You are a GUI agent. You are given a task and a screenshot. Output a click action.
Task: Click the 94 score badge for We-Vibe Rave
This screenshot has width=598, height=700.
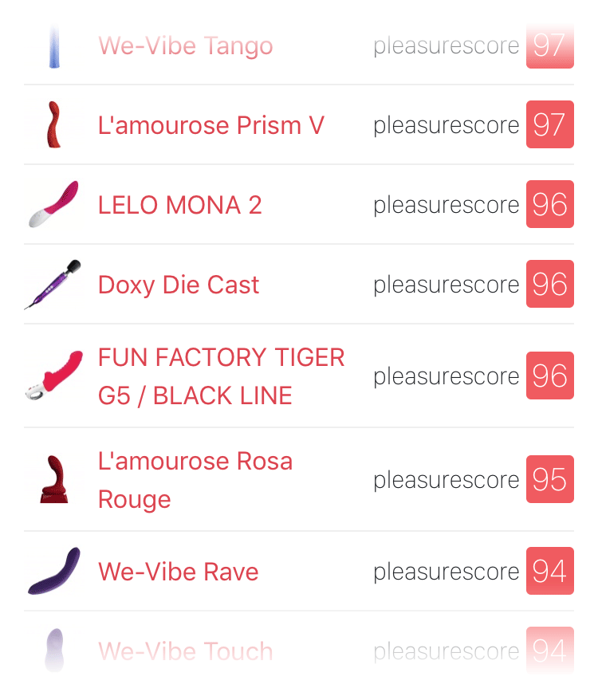(550, 571)
